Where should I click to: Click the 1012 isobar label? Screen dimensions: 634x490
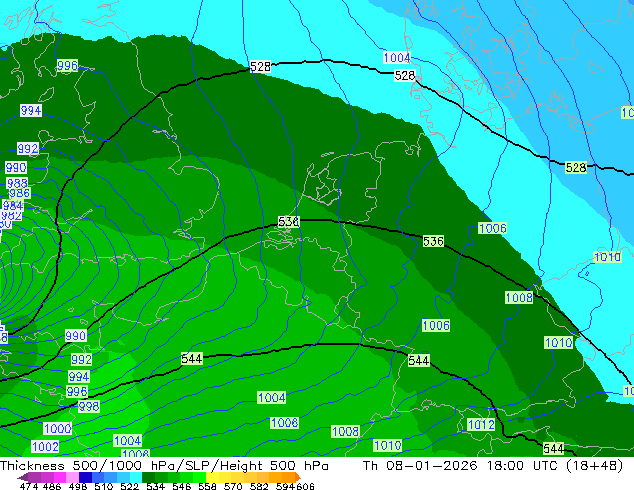481,425
